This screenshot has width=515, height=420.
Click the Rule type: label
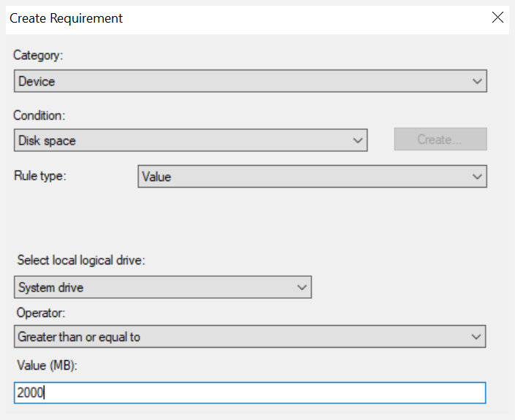[x=40, y=176]
